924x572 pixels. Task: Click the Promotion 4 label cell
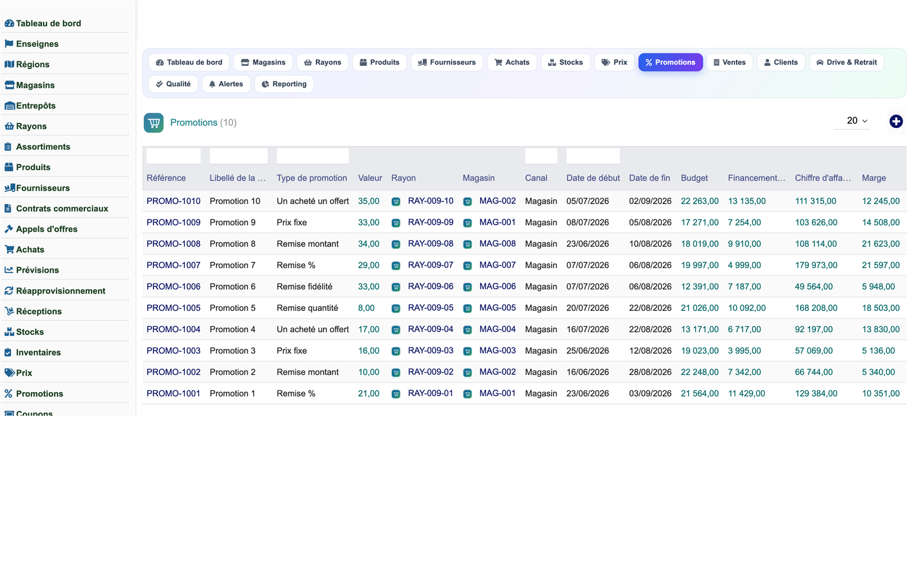(233, 330)
